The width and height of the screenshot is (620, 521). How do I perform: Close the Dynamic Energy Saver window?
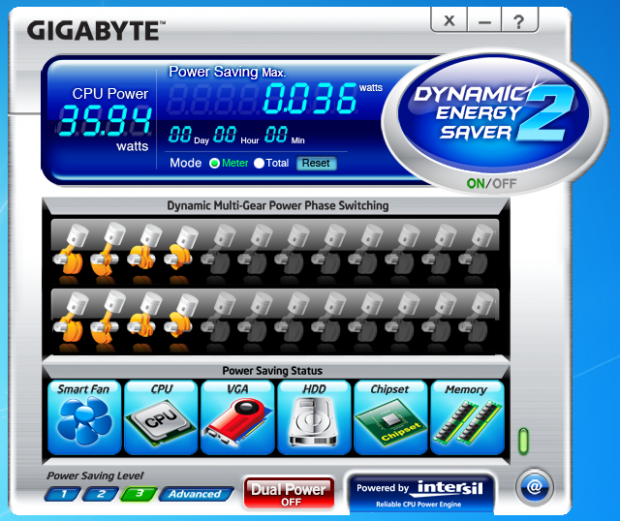(x=449, y=21)
